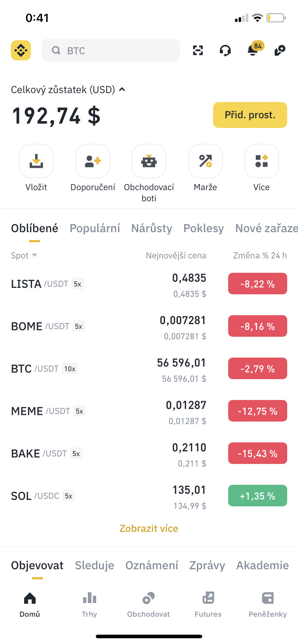Tap the Zobrazit více link

coord(149,529)
